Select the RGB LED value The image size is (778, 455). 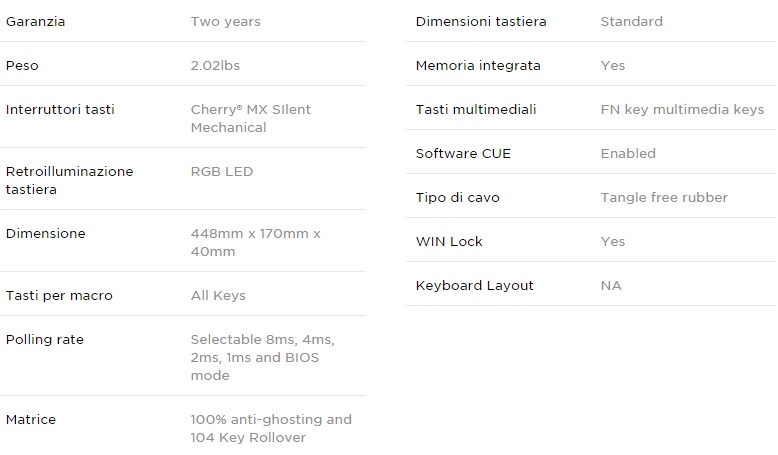tap(222, 171)
